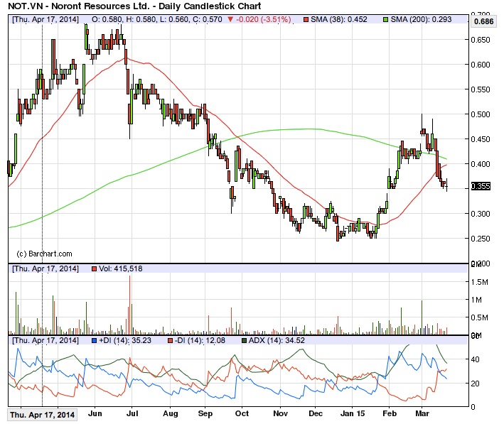Click the 'Aug' month label on x-axis
504x424 pixels.
click(x=171, y=413)
